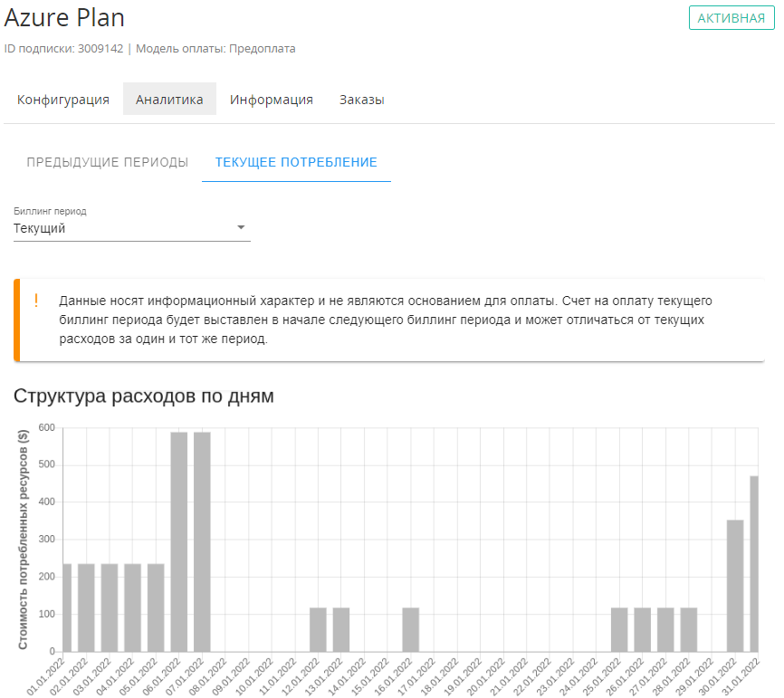This screenshot has height=698, width=784.
Task: Click the chart bar for 06.01.2022
Action: [x=179, y=541]
